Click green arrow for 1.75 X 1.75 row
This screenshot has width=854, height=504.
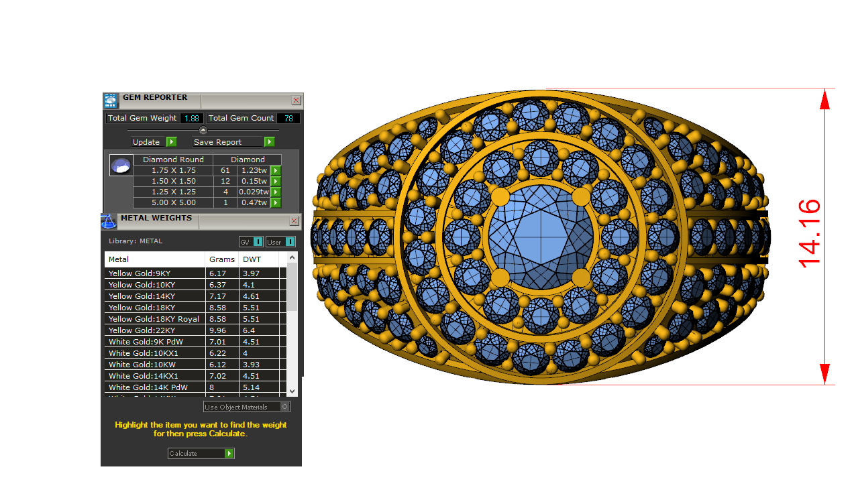pos(275,171)
